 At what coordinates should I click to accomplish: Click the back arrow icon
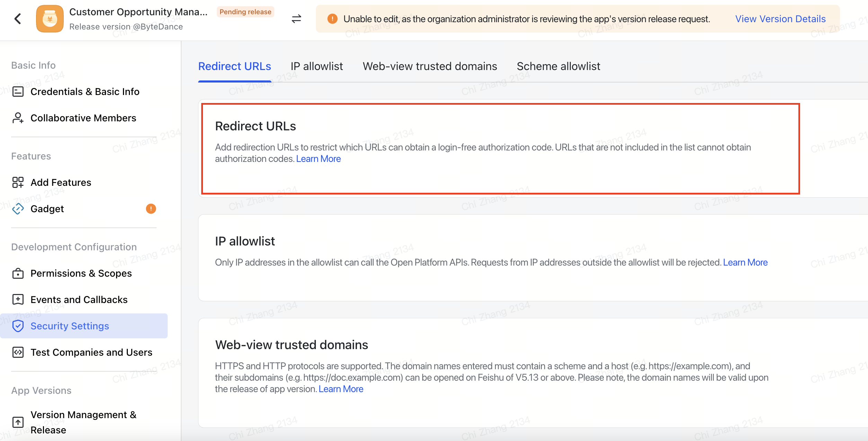[x=18, y=19]
